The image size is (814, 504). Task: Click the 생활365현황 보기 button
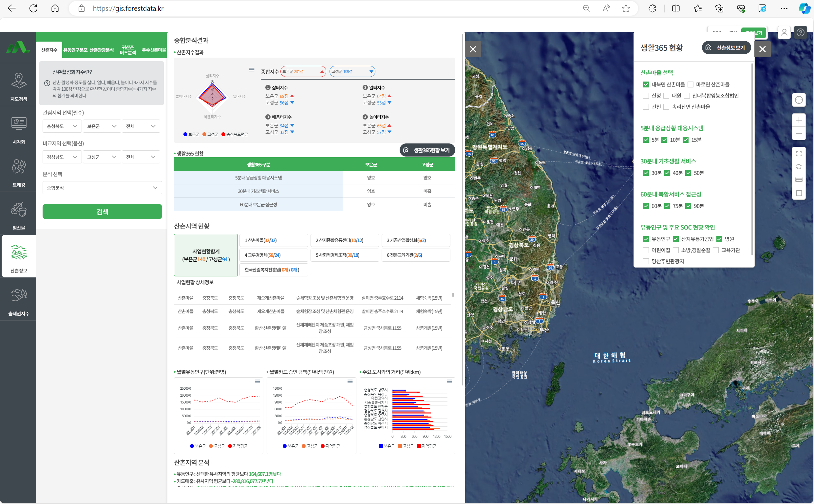pyautogui.click(x=427, y=150)
